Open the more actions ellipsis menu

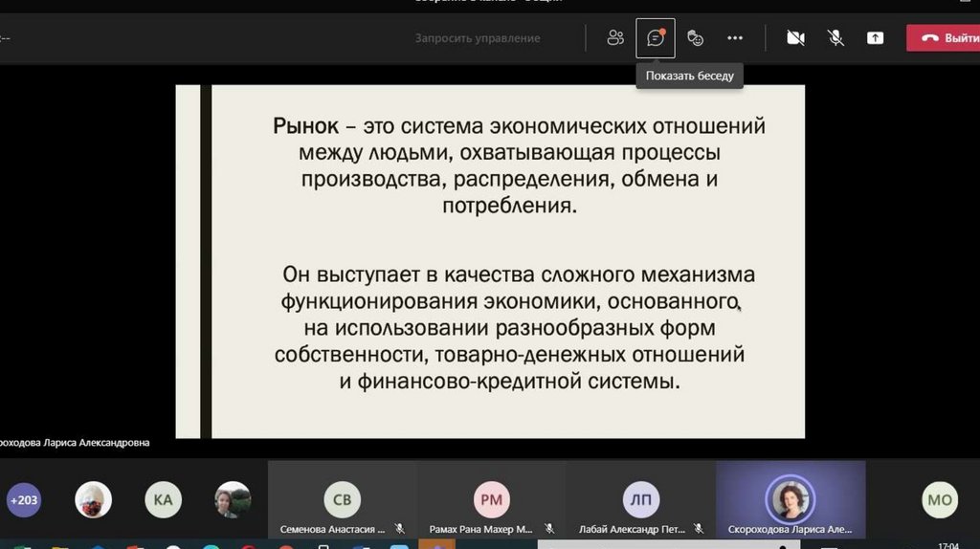[735, 38]
